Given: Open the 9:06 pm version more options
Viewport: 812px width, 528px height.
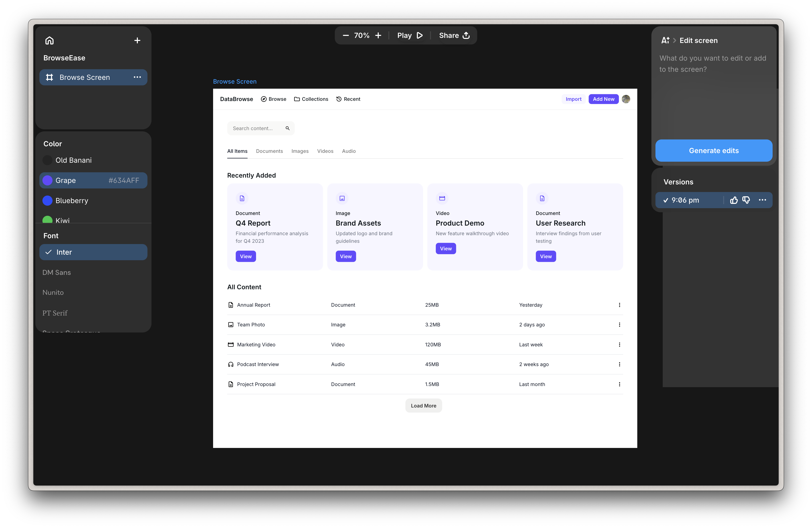Looking at the screenshot, I should click(x=762, y=200).
